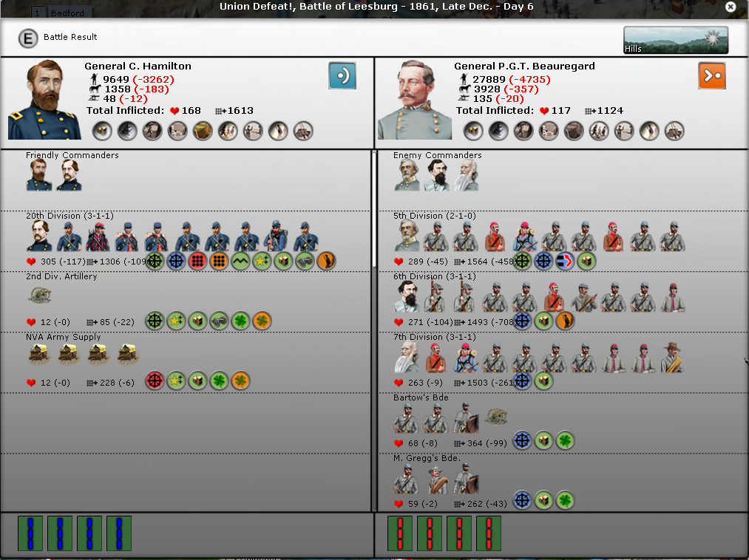Screen dimensions: 749x560
Task: Click orange silhouette icon in 6th Division row
Action: [x=565, y=321]
